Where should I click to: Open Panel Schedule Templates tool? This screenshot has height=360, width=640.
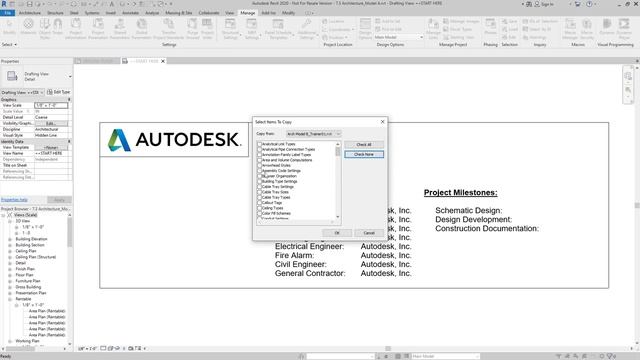click(x=278, y=29)
